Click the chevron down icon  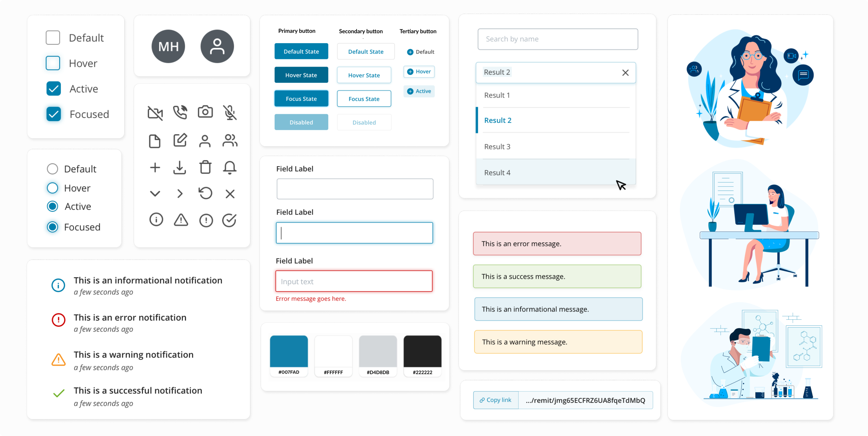click(155, 194)
